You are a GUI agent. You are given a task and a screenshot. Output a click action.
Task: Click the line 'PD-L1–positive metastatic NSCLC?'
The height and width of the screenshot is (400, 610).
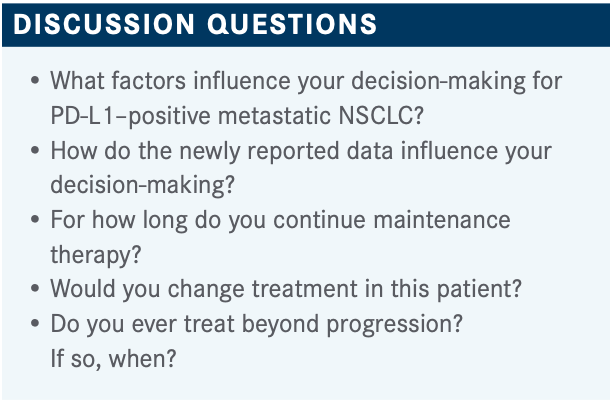coord(237,116)
